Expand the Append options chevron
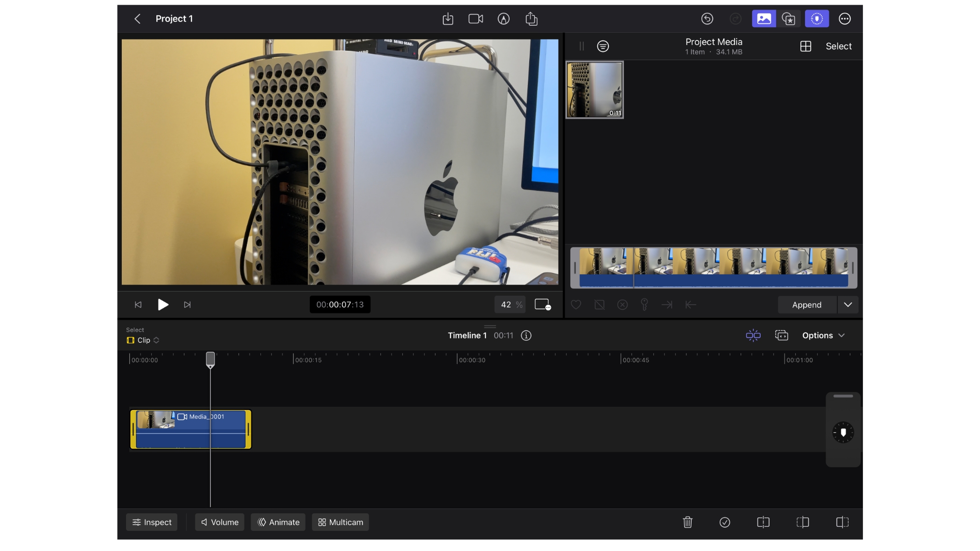Viewport: 980px width, 551px height. point(848,305)
